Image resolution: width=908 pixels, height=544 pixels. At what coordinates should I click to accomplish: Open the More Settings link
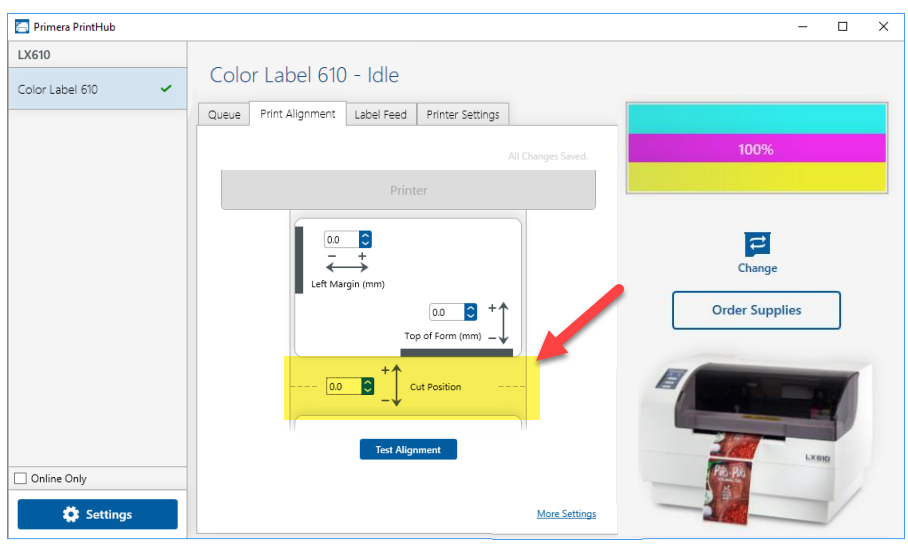pos(566,514)
